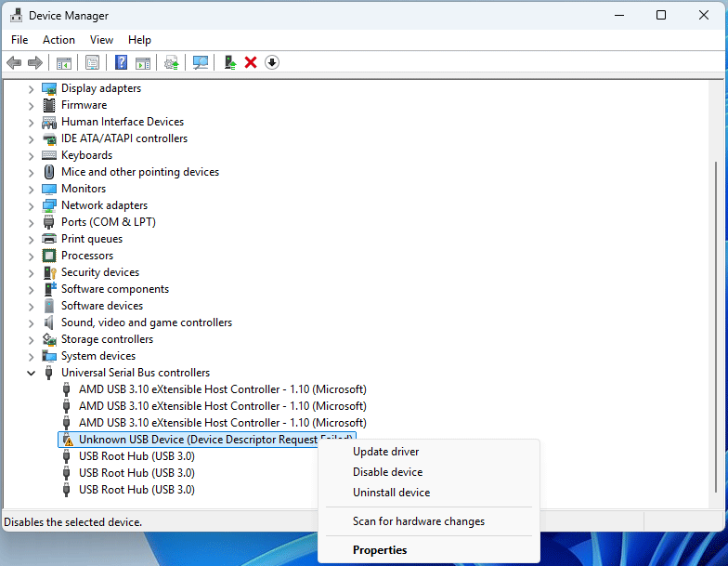Expand the Storage controllers chevron
Screen dimensions: 728x566
click(x=31, y=340)
